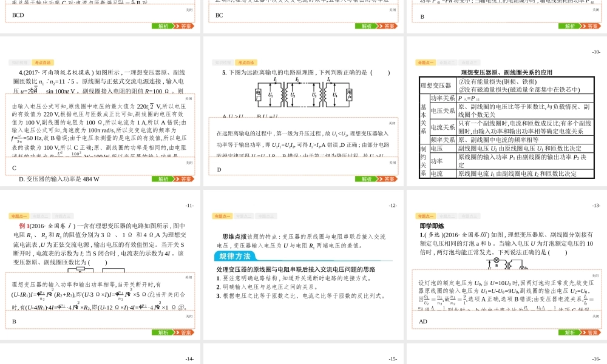Viewport: 607px width, 364px height.
Task: Select 命题点二 tab on slide 12
Action: click(x=244, y=216)
